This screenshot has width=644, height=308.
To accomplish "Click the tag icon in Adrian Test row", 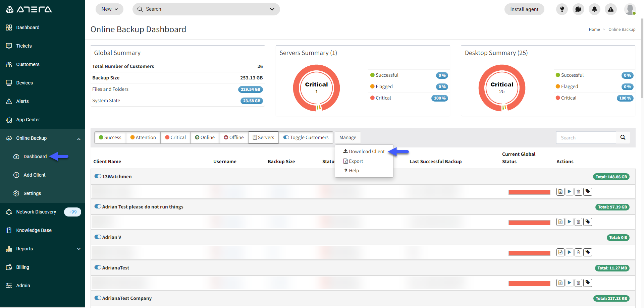I will 588,222.
